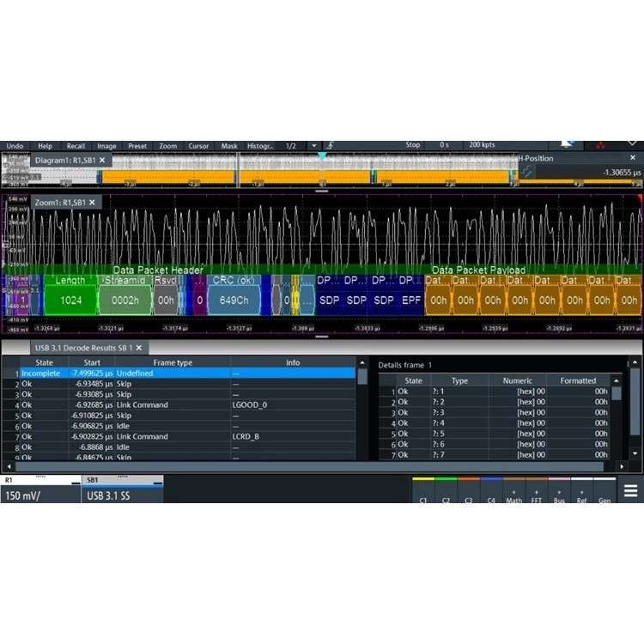
Task: Click the Info column header
Action: tap(293, 362)
